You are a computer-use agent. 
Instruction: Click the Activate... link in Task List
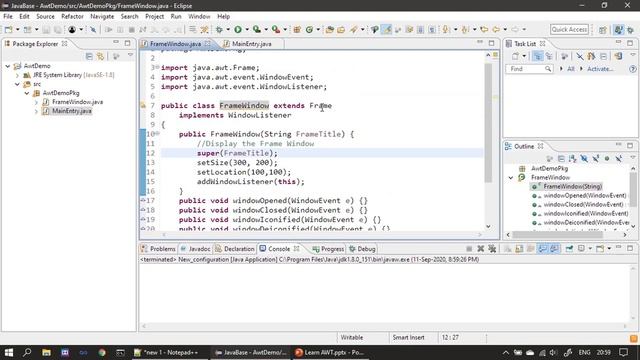pos(600,69)
